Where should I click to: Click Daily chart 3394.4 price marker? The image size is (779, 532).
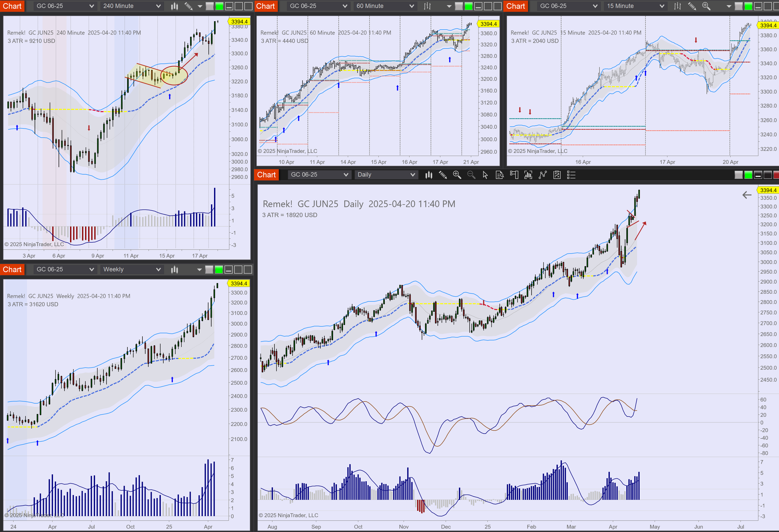click(768, 190)
